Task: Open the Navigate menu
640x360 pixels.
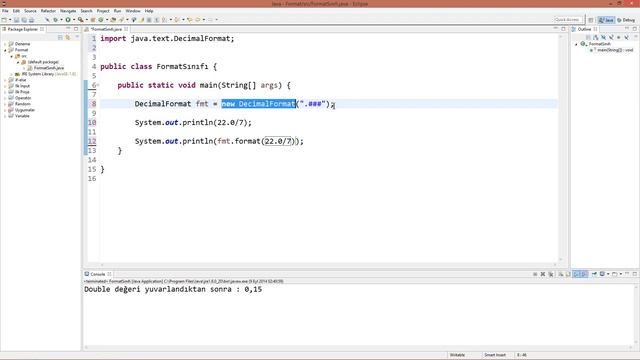Action: point(68,11)
